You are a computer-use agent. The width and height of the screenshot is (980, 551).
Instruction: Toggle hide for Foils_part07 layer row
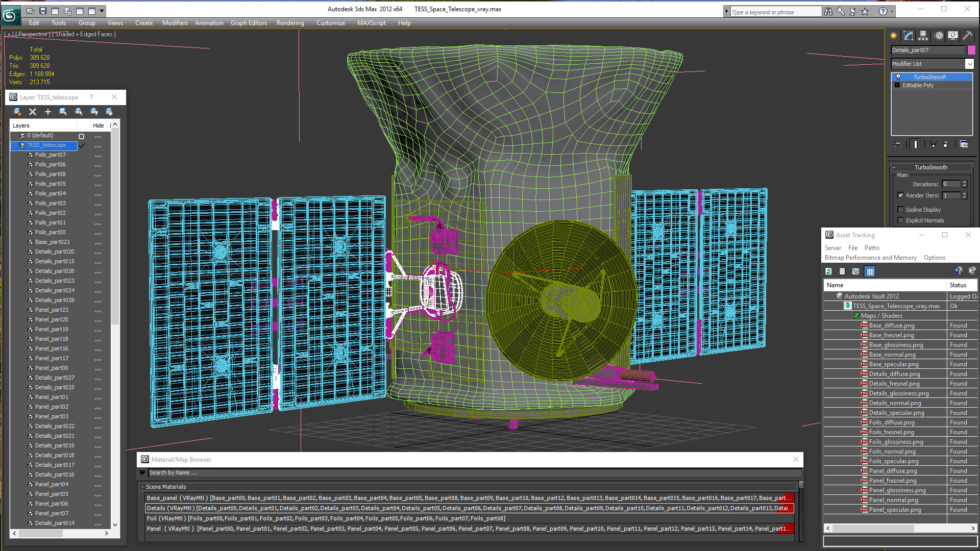click(x=97, y=155)
